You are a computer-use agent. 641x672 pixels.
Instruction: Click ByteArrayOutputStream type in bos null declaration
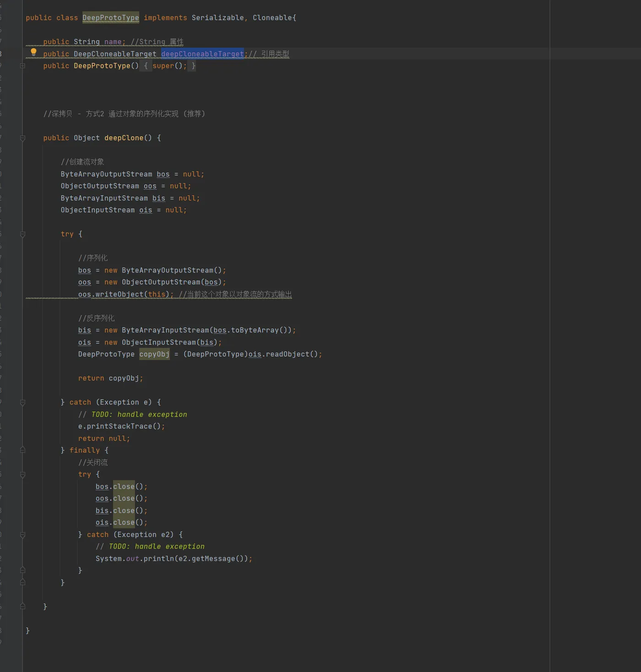click(x=106, y=174)
